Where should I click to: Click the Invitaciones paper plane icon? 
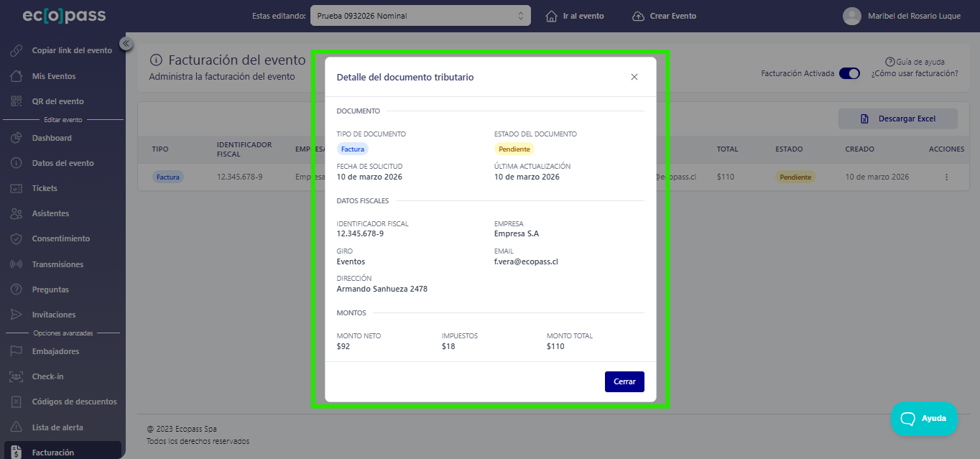(17, 315)
